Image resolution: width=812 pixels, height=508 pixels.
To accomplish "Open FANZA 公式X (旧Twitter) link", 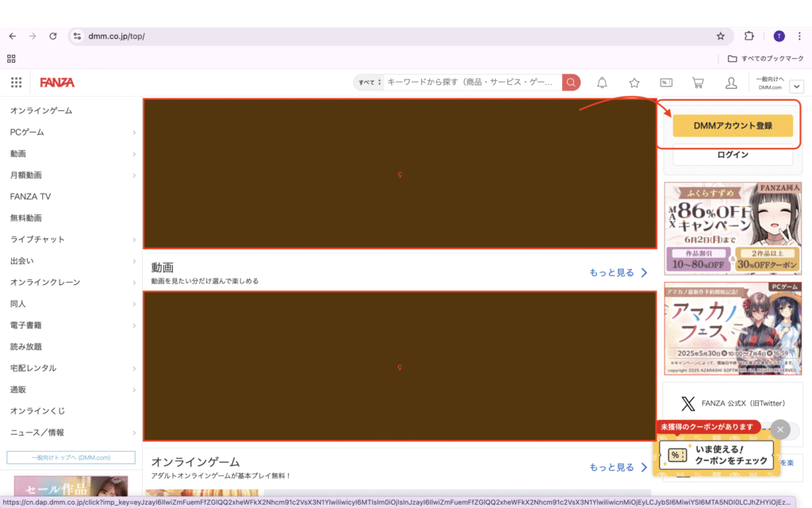I will (x=743, y=403).
